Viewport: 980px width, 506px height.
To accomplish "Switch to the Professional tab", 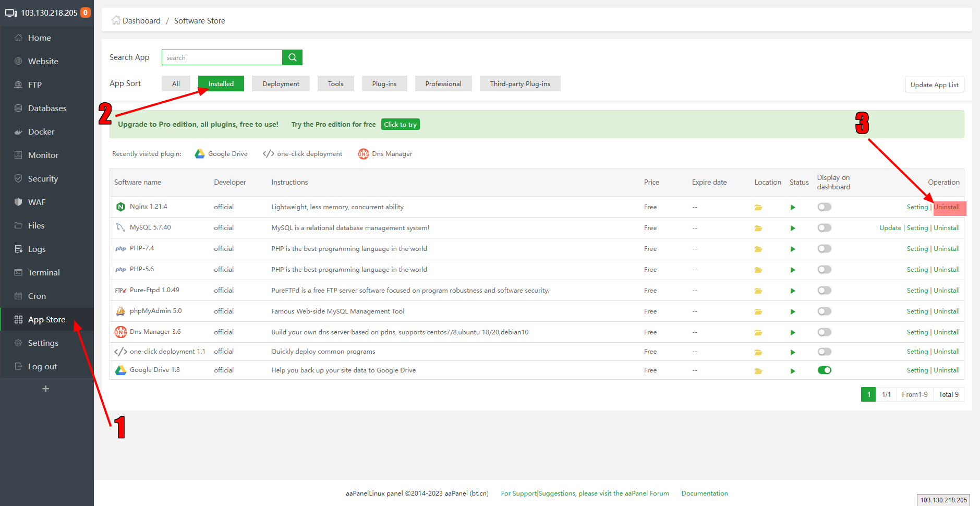I will click(443, 83).
